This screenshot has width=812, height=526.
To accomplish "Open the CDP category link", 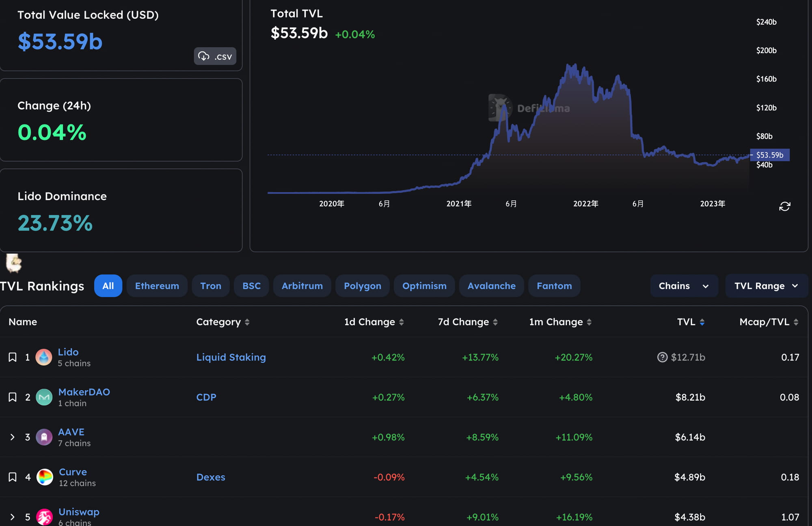I will (x=206, y=397).
